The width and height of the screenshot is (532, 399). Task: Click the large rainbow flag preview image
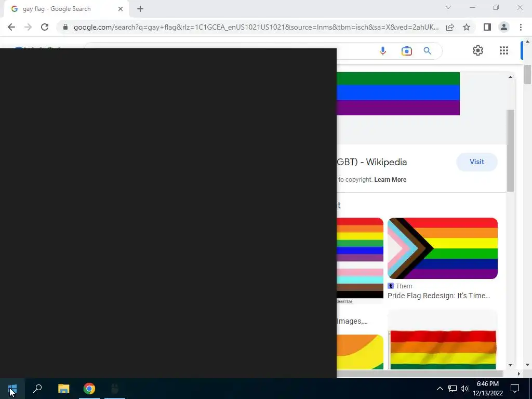[398, 94]
